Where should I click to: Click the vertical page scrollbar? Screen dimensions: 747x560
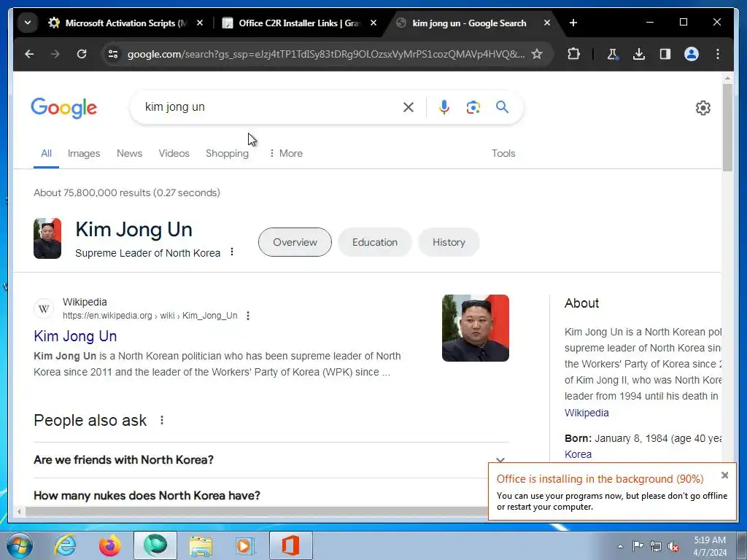(x=727, y=127)
